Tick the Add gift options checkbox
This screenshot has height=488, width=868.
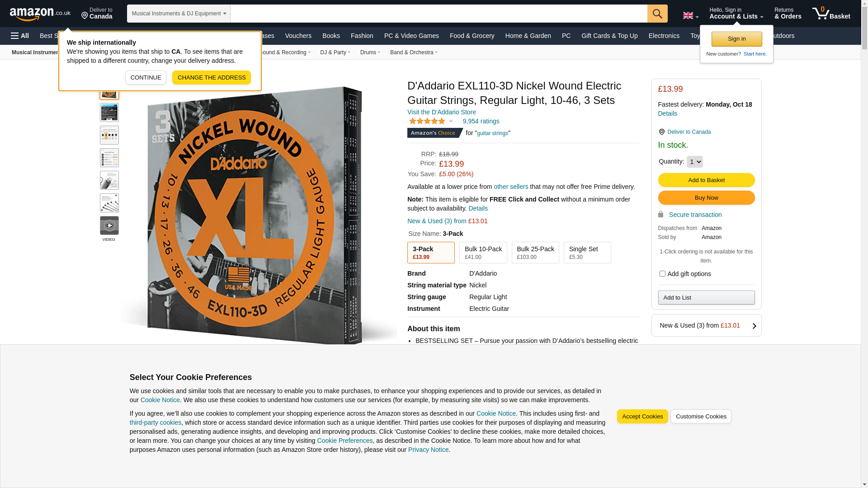[662, 273]
